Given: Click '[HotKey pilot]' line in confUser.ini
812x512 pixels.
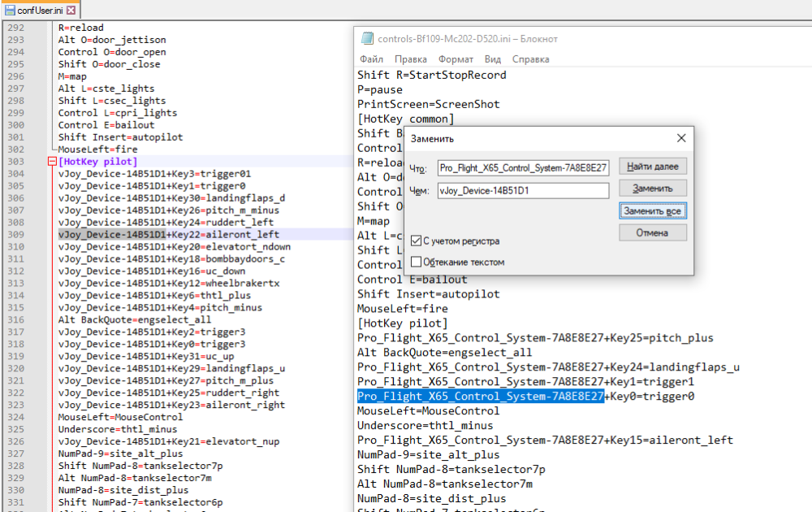Looking at the screenshot, I should pyautogui.click(x=98, y=162).
